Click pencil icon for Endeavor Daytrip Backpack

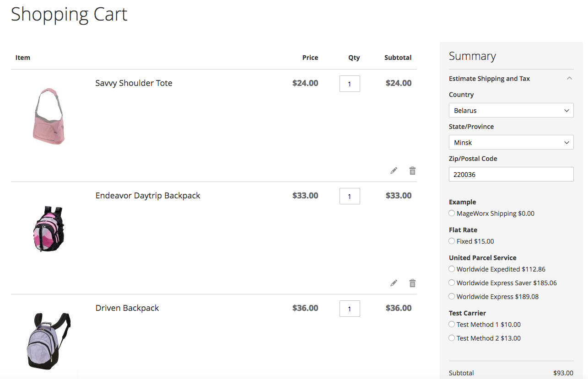394,283
